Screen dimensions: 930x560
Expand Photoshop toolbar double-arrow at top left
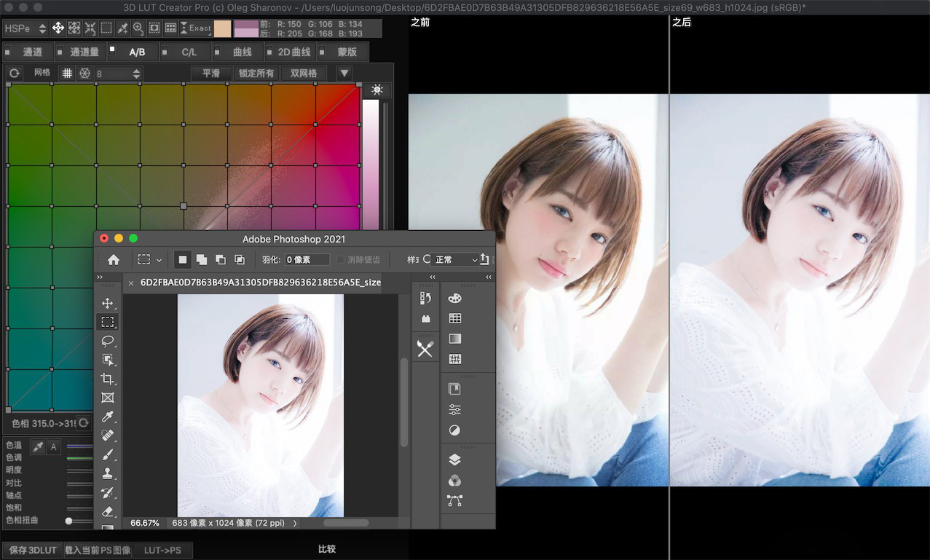click(100, 277)
